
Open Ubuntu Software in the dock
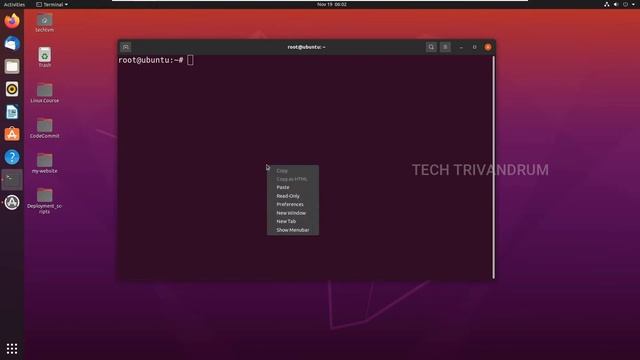(x=12, y=134)
